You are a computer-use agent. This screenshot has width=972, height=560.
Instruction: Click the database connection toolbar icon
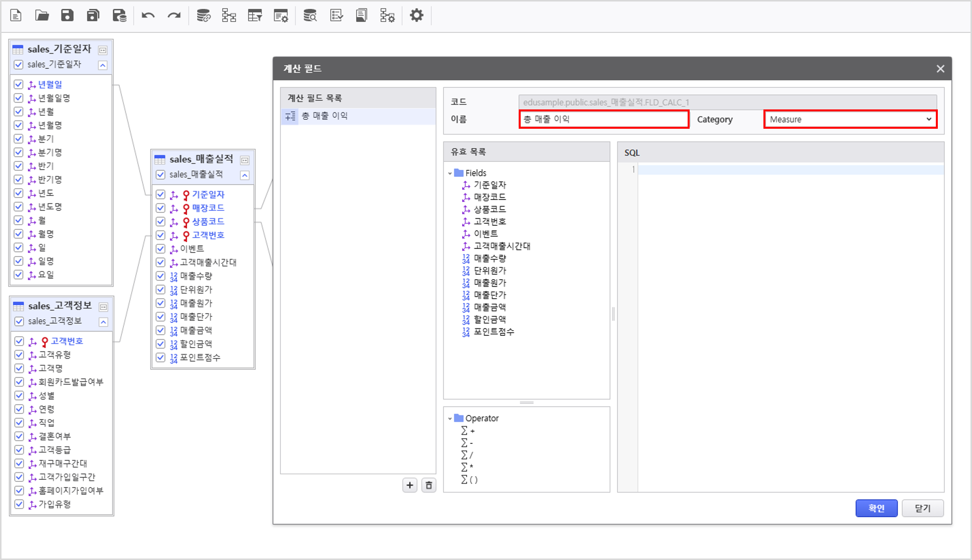pos(204,15)
